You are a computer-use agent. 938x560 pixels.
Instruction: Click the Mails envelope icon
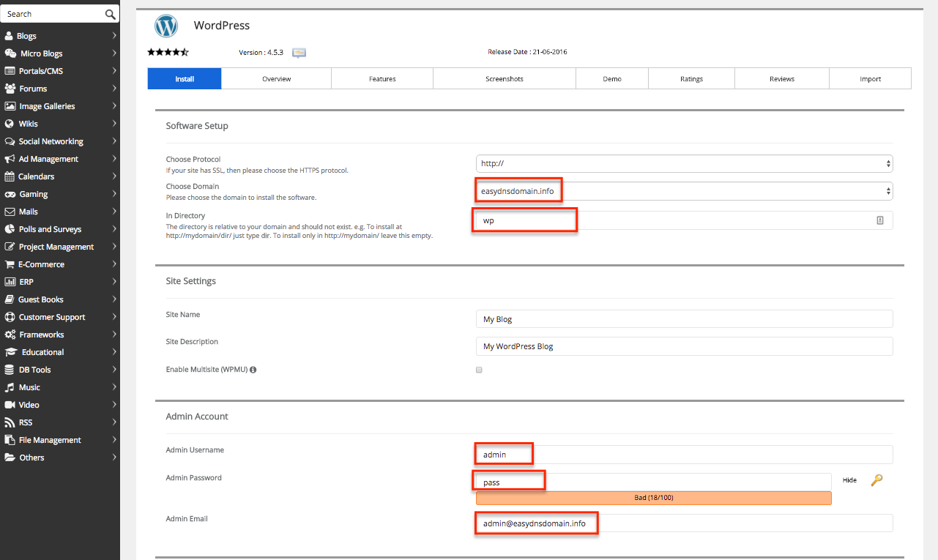(x=10, y=212)
